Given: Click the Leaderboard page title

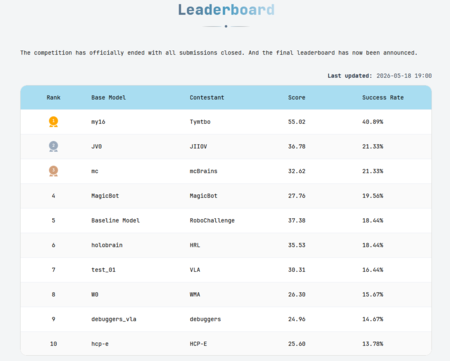Looking at the screenshot, I should (x=226, y=10).
